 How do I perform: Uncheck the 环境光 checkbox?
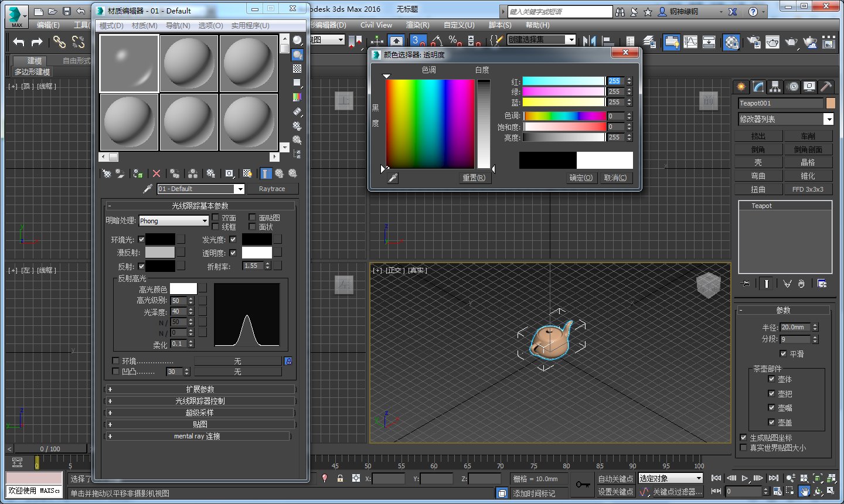pos(141,239)
